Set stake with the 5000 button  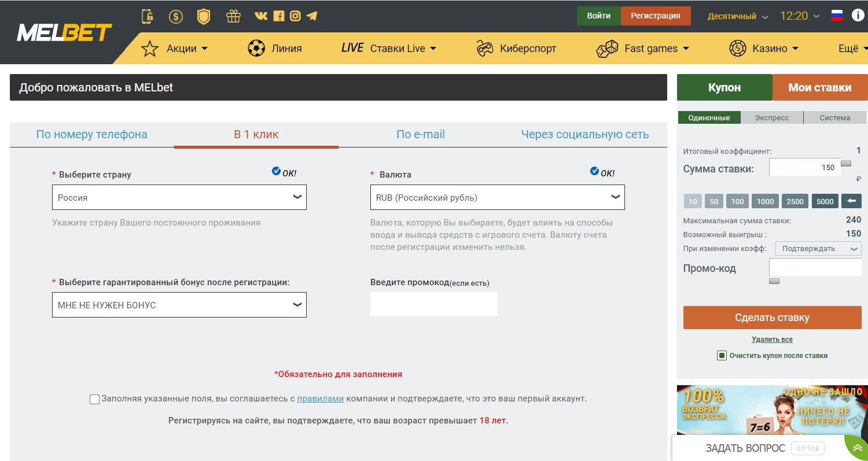[825, 201]
